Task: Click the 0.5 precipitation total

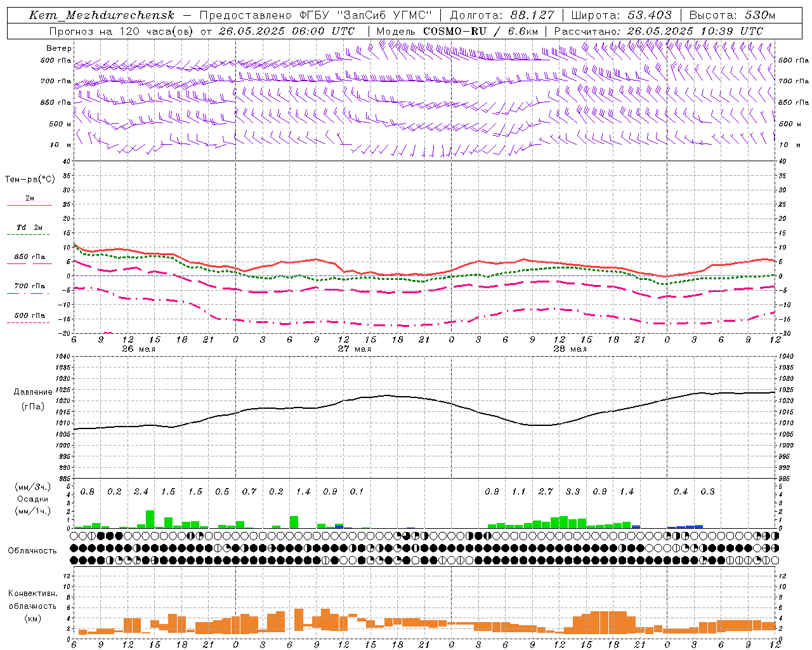Action: point(222,492)
